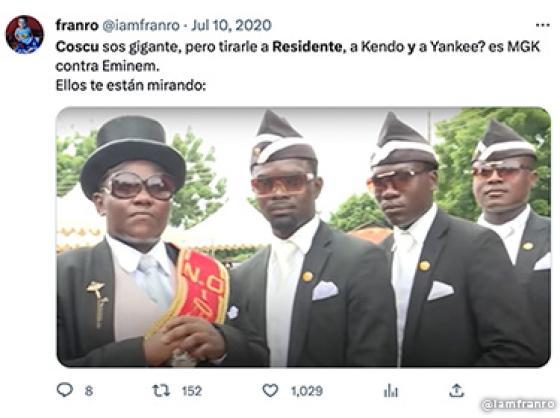The width and height of the screenshot is (560, 418).
Task: Retweet this post using the arrows icon
Action: pyautogui.click(x=161, y=390)
